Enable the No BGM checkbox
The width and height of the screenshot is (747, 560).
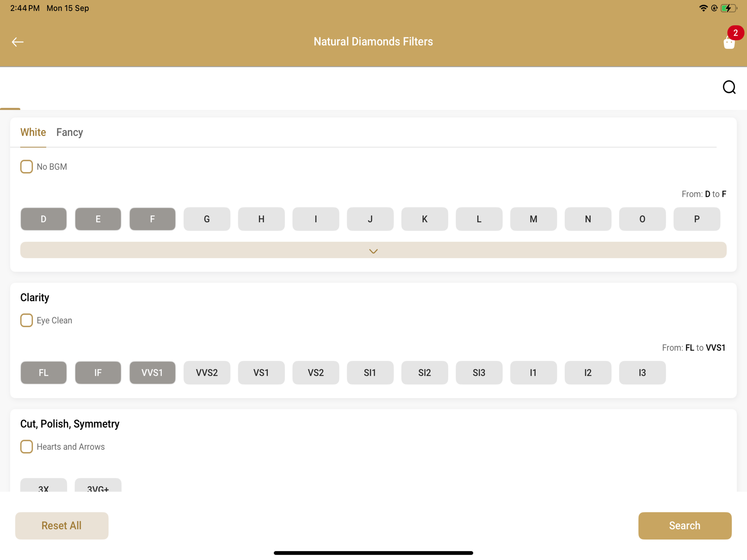(26, 167)
